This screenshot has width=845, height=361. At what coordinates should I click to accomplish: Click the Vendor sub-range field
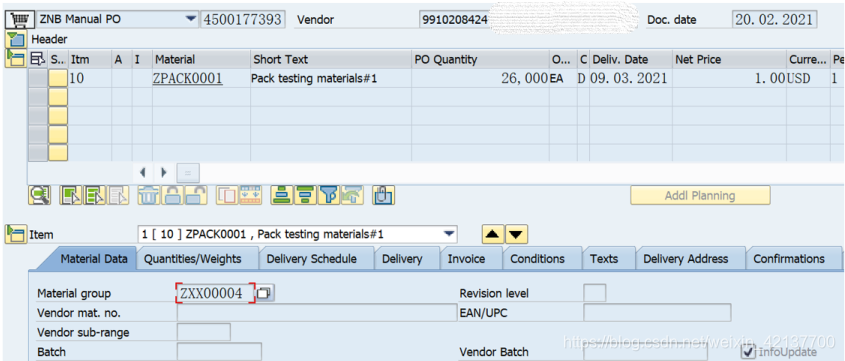pos(203,332)
